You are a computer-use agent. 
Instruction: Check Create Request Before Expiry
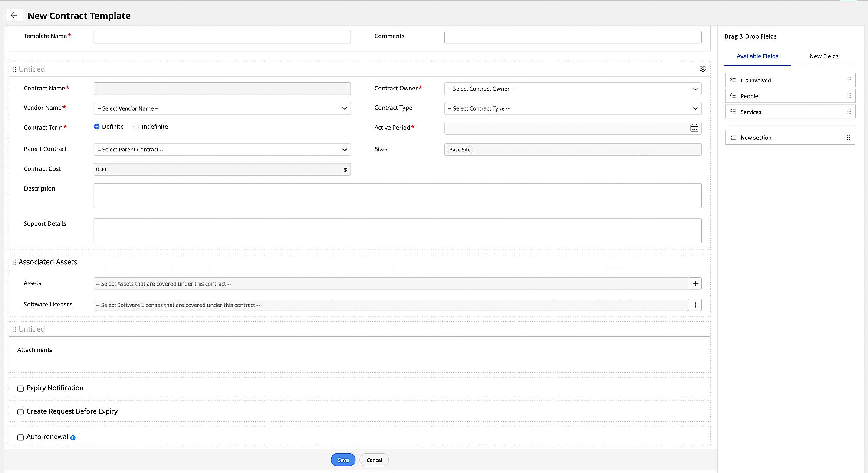(x=20, y=412)
